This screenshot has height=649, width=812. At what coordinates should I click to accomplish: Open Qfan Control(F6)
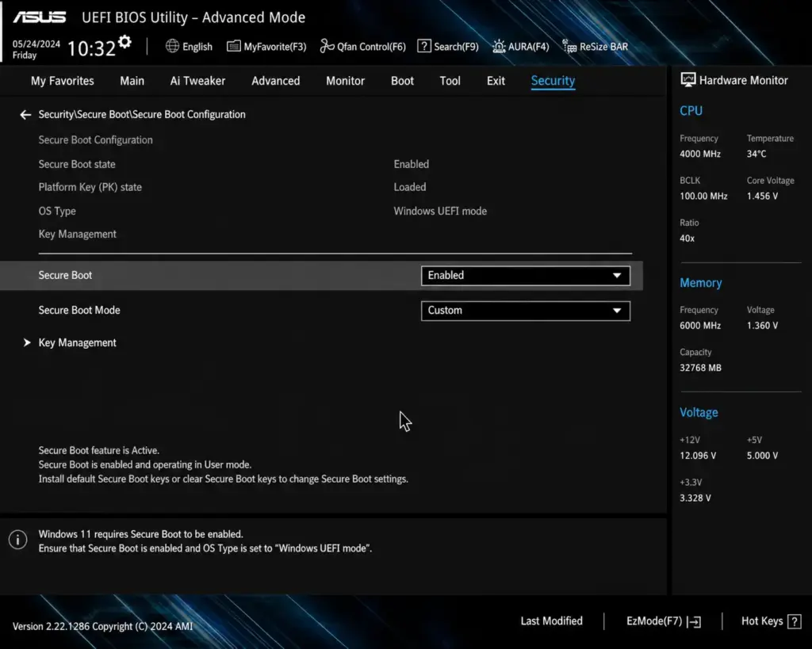coord(363,47)
